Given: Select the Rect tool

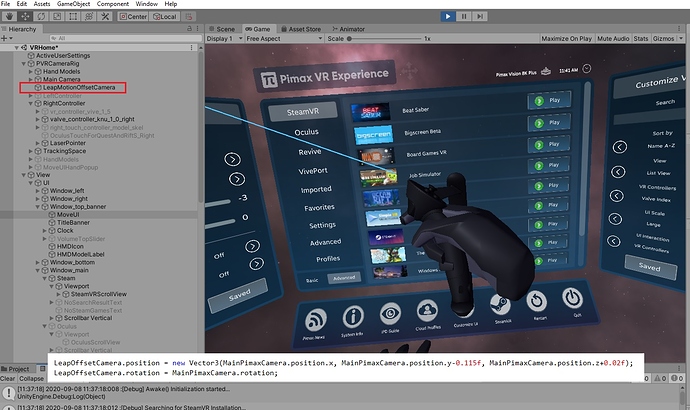Looking at the screenshot, I should click(73, 17).
